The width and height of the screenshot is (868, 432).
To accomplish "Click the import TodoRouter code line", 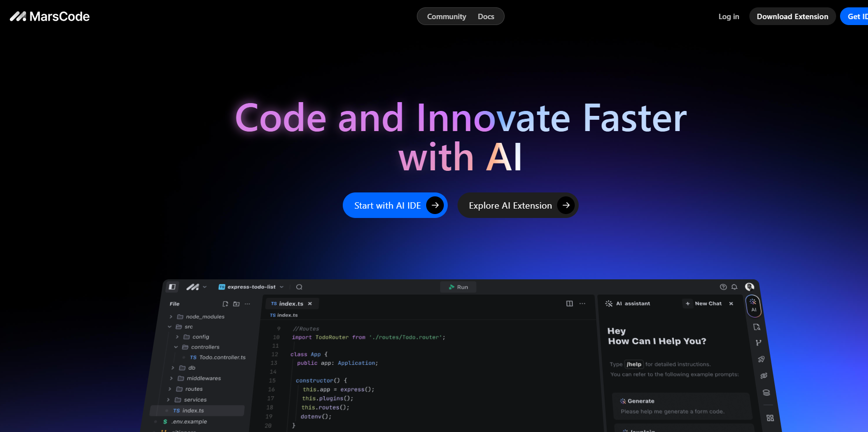I will click(x=368, y=337).
